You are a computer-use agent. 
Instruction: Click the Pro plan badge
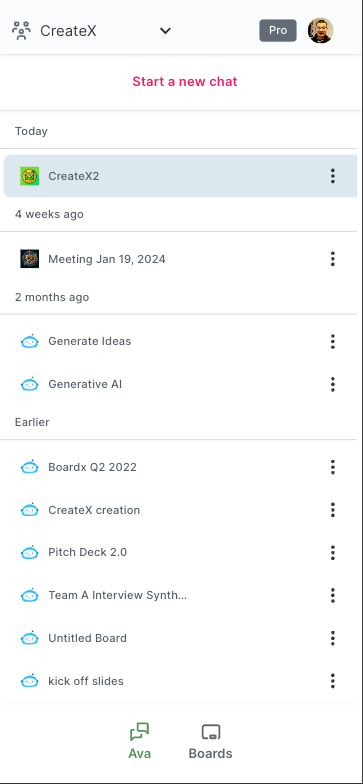pos(278,30)
